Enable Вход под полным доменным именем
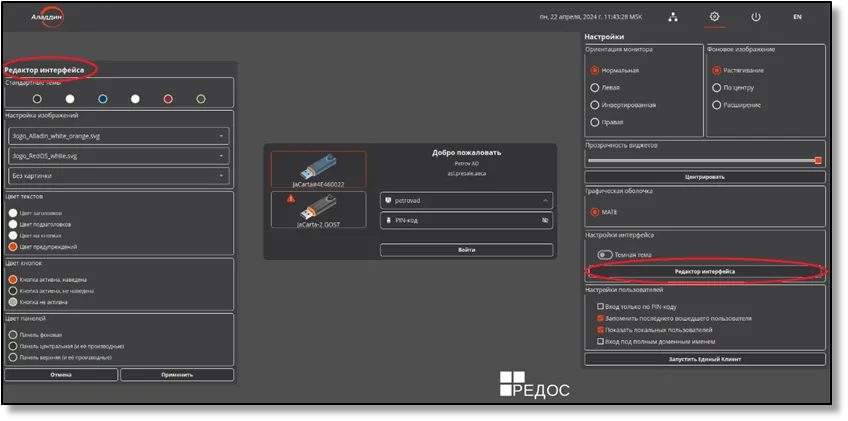The image size is (848, 421). point(600,341)
